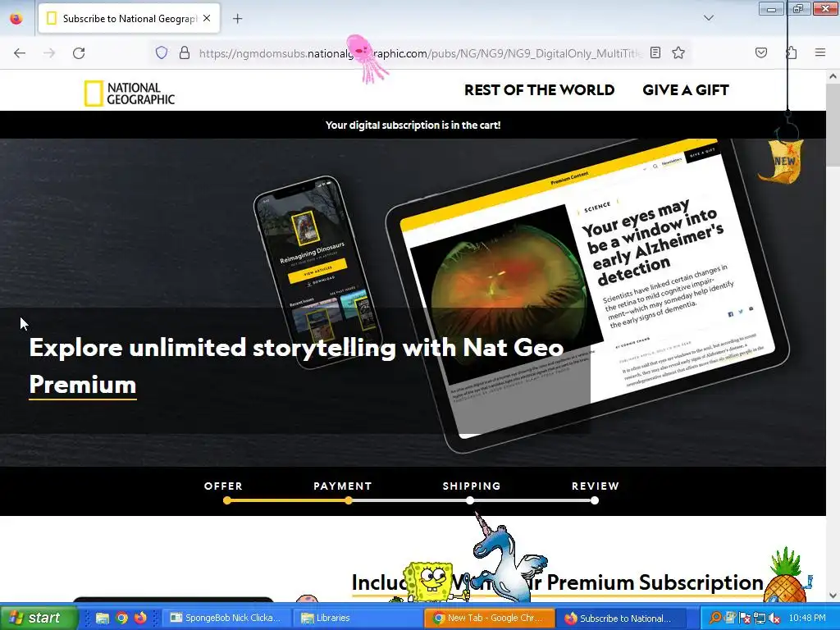This screenshot has width=840, height=630.
Task: Open a new tab with the plus button
Action: pyautogui.click(x=237, y=19)
